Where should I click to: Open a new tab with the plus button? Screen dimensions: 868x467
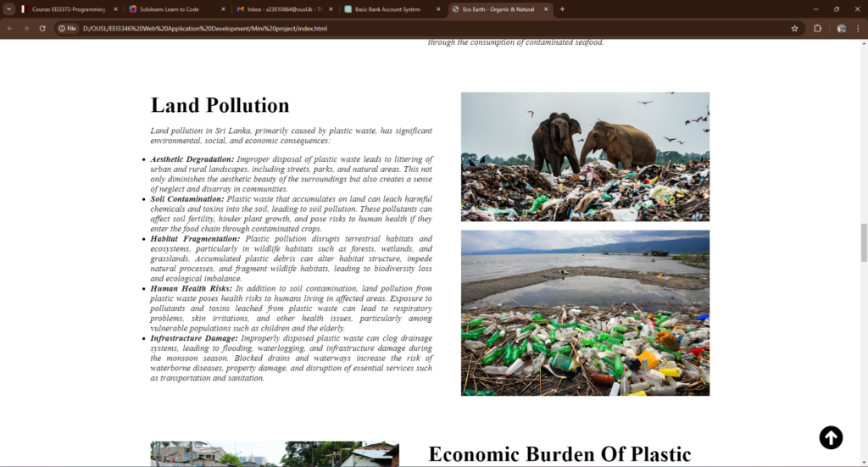tap(563, 9)
